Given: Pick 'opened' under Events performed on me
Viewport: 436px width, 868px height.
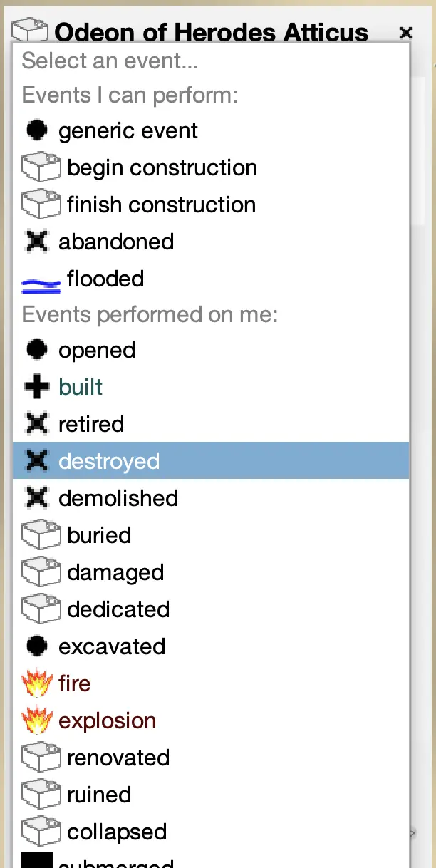Looking at the screenshot, I should tap(97, 351).
